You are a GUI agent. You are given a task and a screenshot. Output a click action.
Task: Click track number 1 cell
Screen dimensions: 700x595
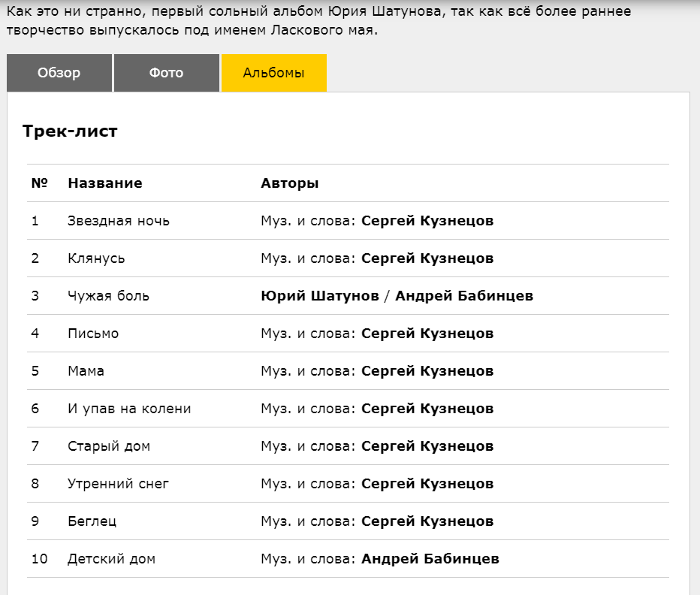click(x=35, y=221)
